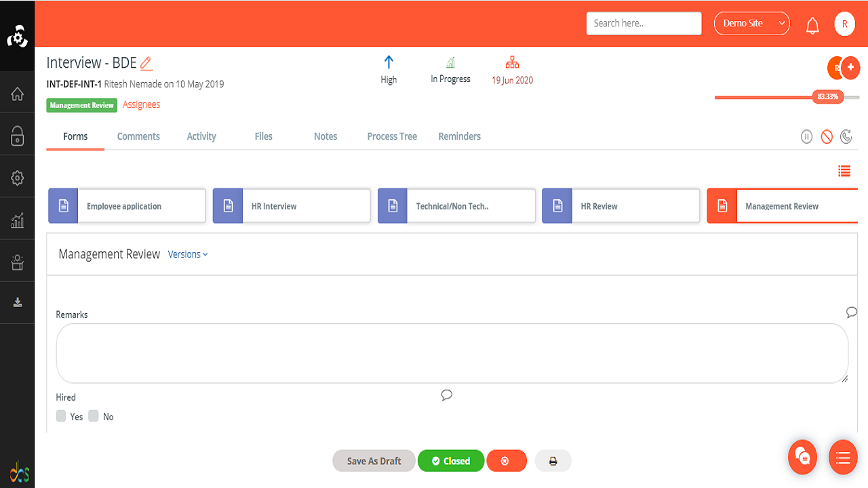This screenshot has width=868, height=488.
Task: Switch to the Notes tab
Action: coord(325,136)
